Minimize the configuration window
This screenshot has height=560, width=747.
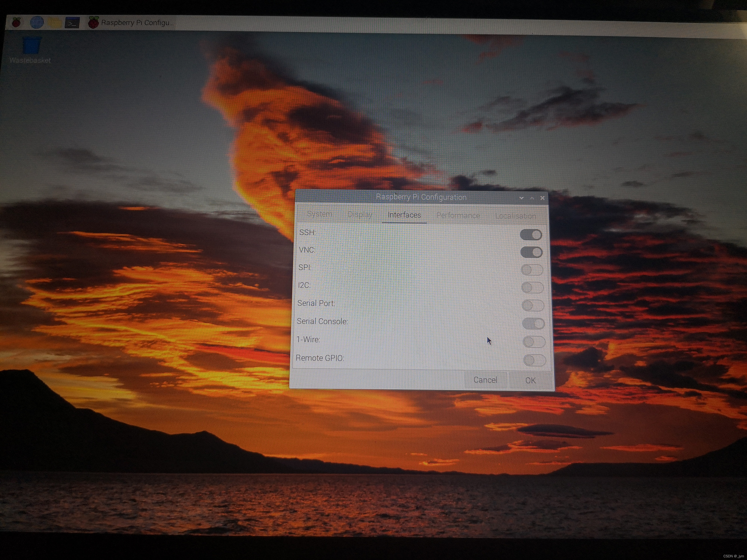click(x=521, y=198)
